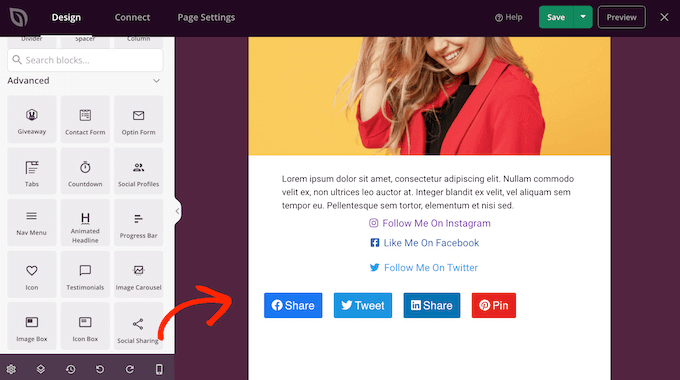This screenshot has height=380, width=680.
Task: Select the woman hero image
Action: [429, 96]
